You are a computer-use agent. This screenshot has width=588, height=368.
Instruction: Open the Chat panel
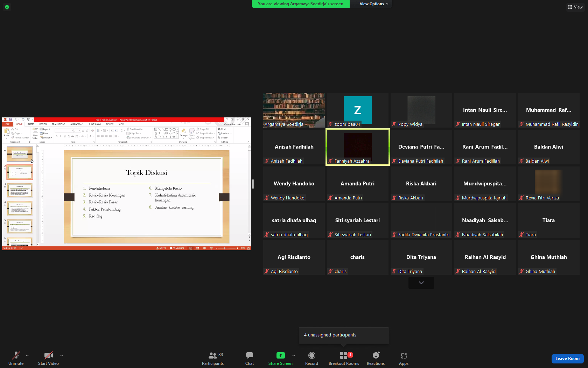tap(250, 358)
